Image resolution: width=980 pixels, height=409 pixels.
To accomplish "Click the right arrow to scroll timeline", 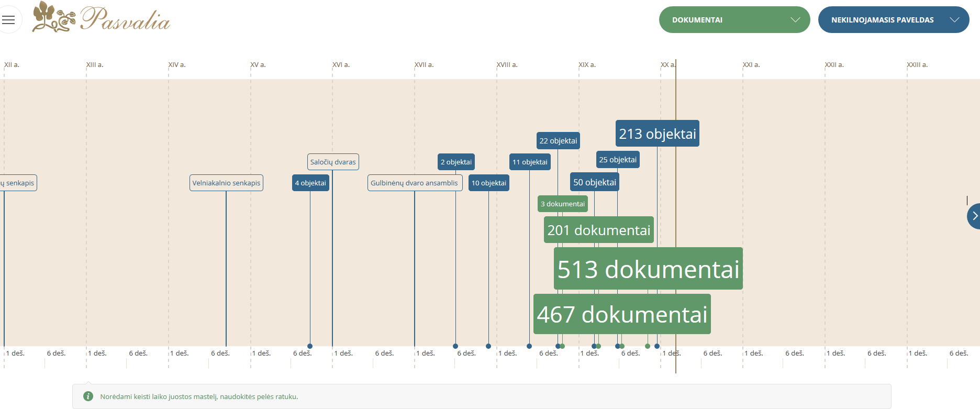I will point(974,216).
